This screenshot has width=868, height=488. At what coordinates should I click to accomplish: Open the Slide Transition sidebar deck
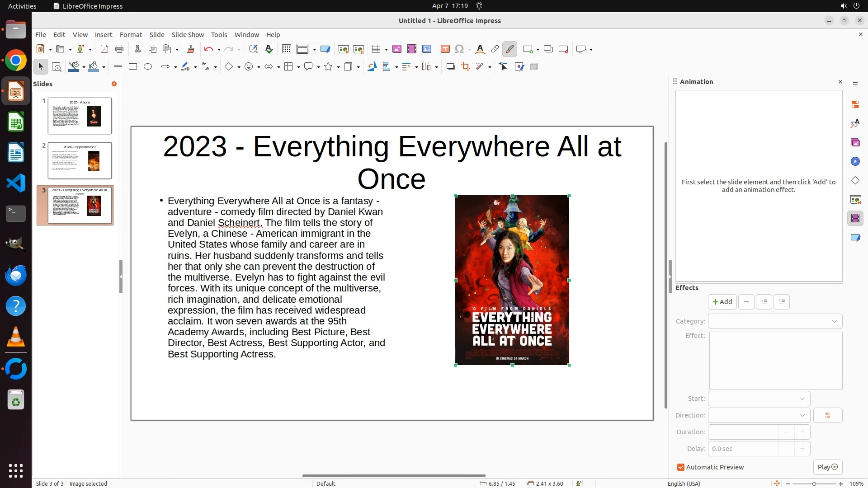pyautogui.click(x=855, y=199)
